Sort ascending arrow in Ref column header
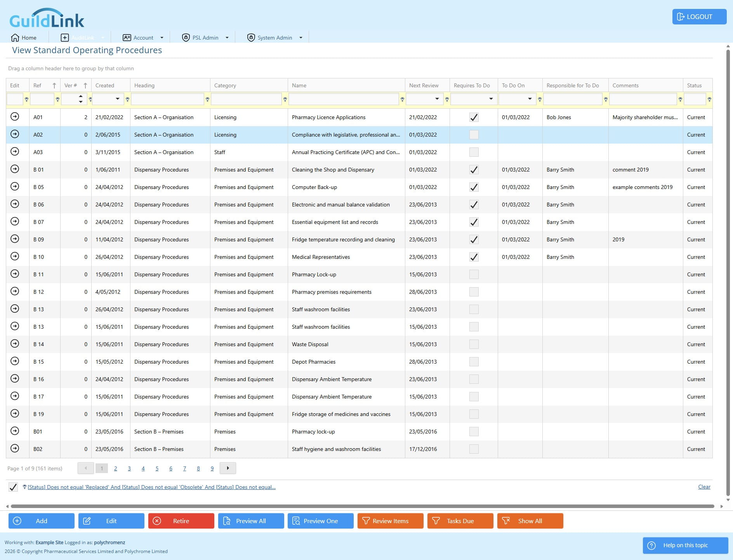 [54, 85]
